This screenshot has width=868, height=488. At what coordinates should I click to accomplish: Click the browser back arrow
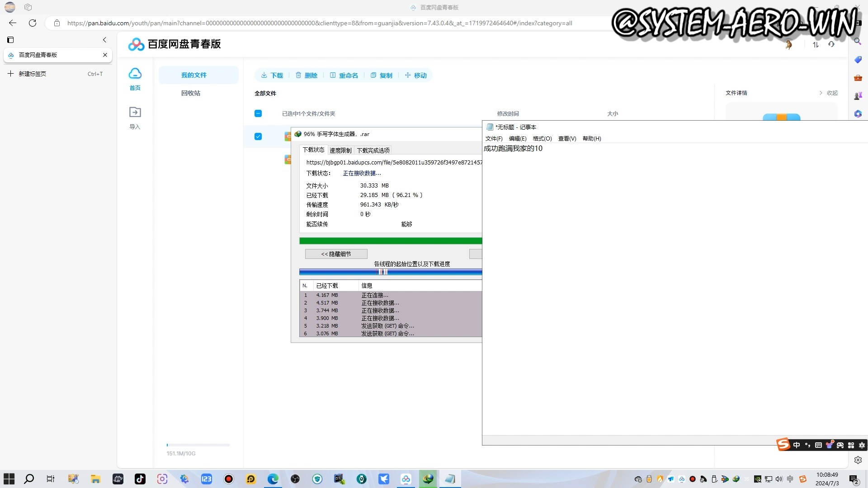[x=13, y=23]
